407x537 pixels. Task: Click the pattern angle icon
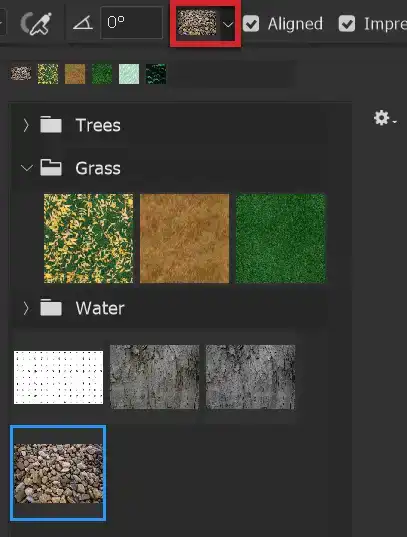[83, 24]
